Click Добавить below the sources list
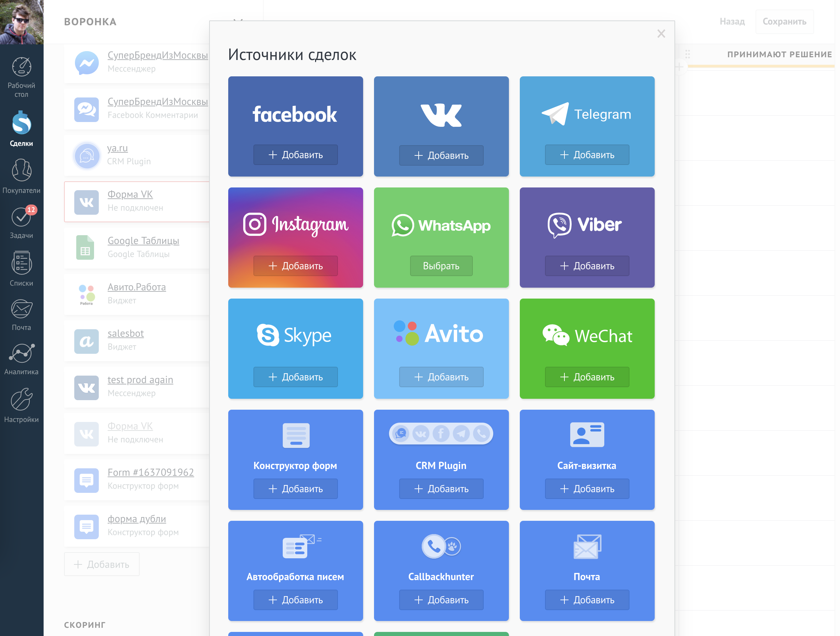The width and height of the screenshot is (840, 636). 102,564
